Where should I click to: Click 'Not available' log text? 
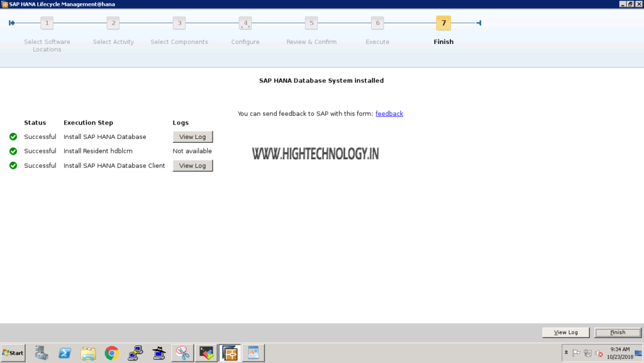click(x=192, y=151)
